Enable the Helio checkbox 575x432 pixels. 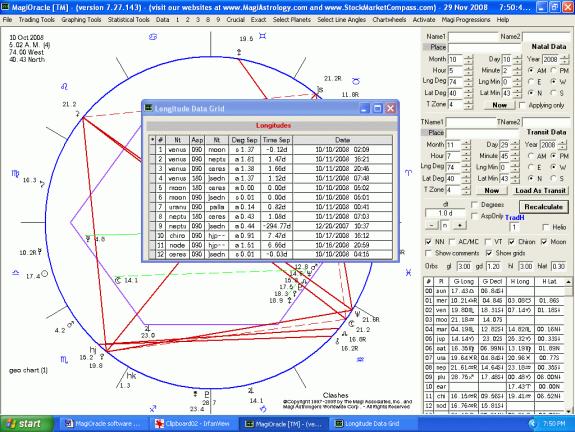pos(546,227)
